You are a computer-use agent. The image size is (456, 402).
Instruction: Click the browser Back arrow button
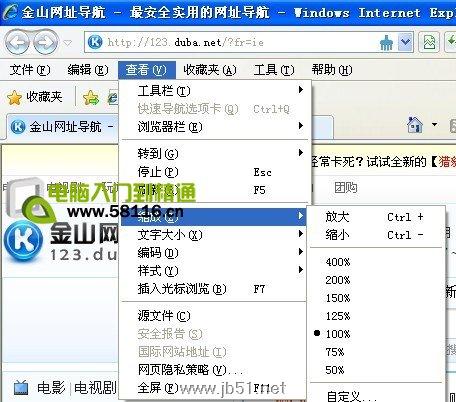(x=17, y=42)
